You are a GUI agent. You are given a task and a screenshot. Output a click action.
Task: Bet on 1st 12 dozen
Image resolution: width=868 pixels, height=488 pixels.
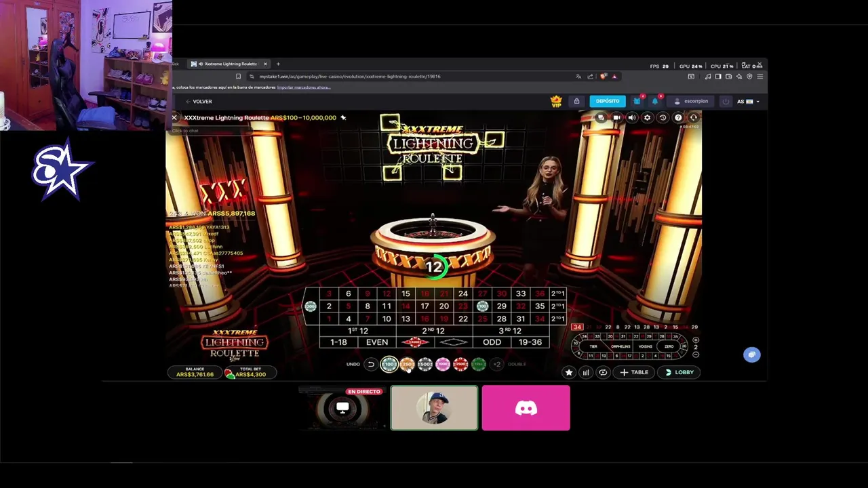click(357, 331)
